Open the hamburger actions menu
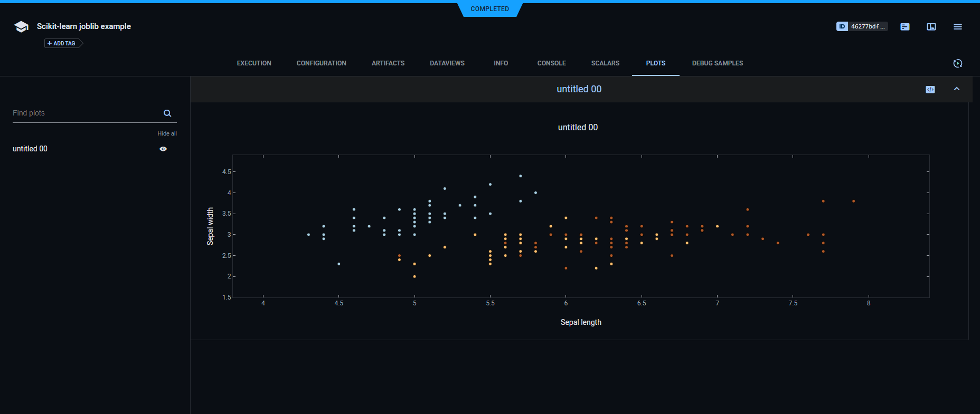Image resolution: width=980 pixels, height=414 pixels. coord(958,27)
